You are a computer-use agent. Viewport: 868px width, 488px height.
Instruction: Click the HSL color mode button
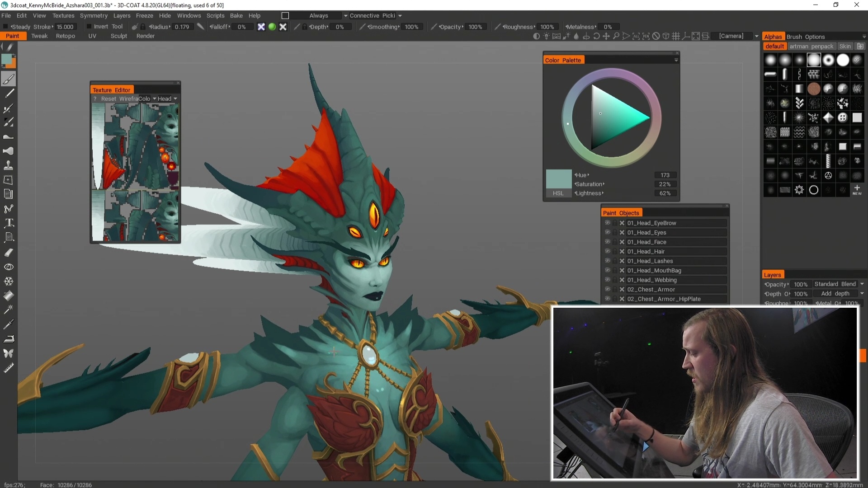[x=558, y=193]
